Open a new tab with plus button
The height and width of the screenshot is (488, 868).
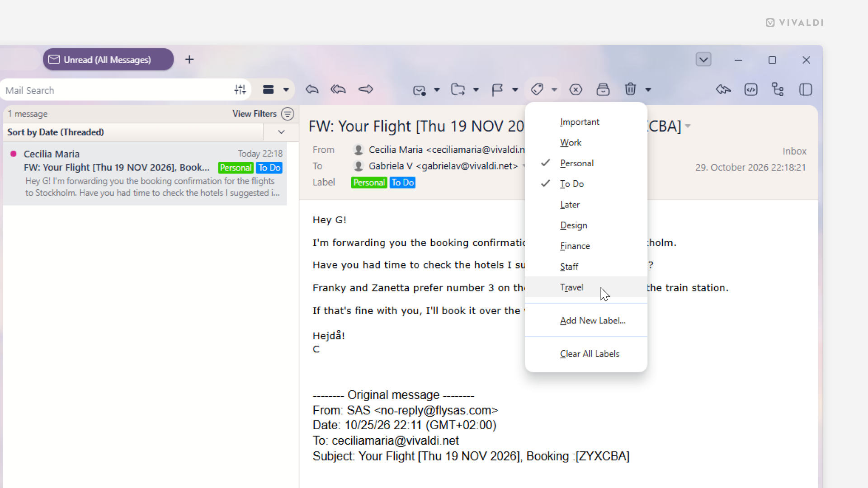189,60
